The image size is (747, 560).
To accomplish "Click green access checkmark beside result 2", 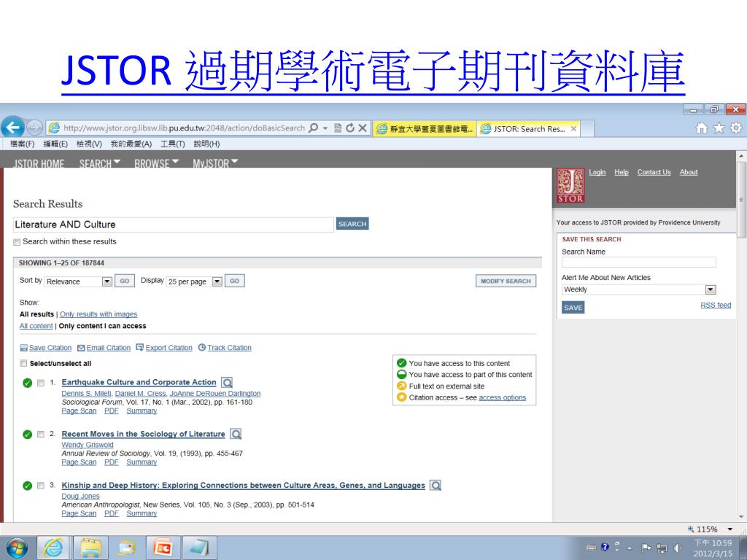I will click(x=28, y=435).
